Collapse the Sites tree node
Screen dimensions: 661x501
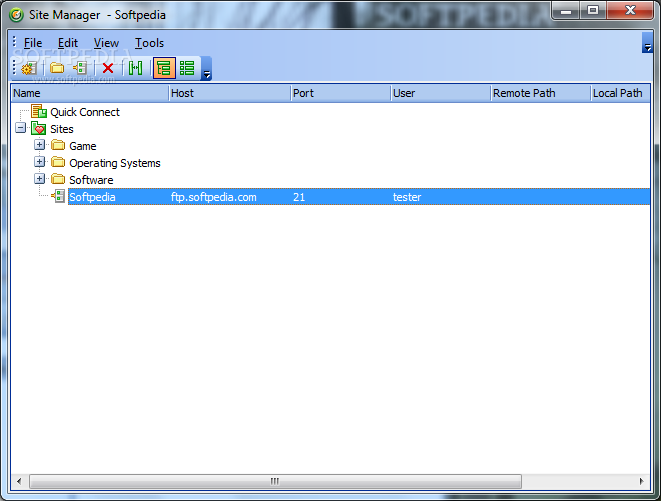[x=20, y=128]
